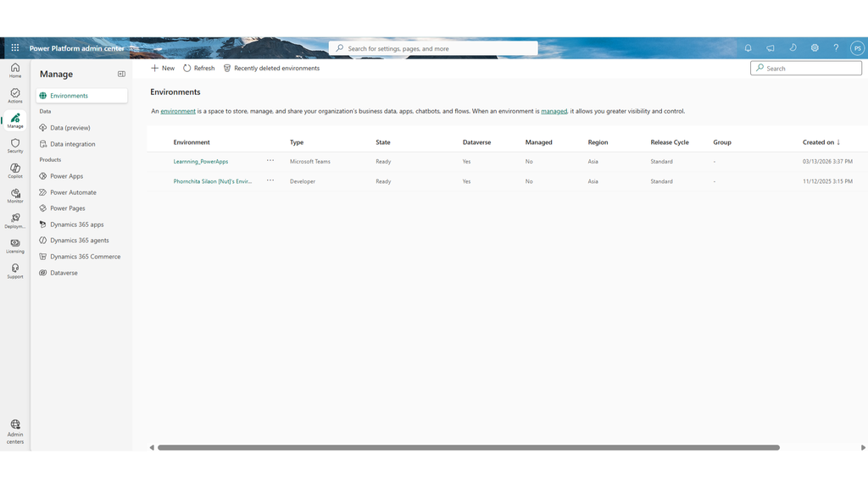
Task: Click '03/13/2026 3:37 PM' date cell
Action: [827, 162]
